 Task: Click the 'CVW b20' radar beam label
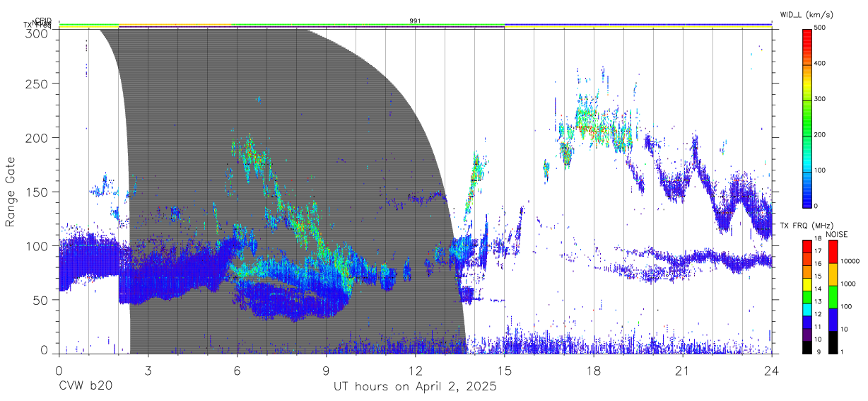(x=85, y=387)
